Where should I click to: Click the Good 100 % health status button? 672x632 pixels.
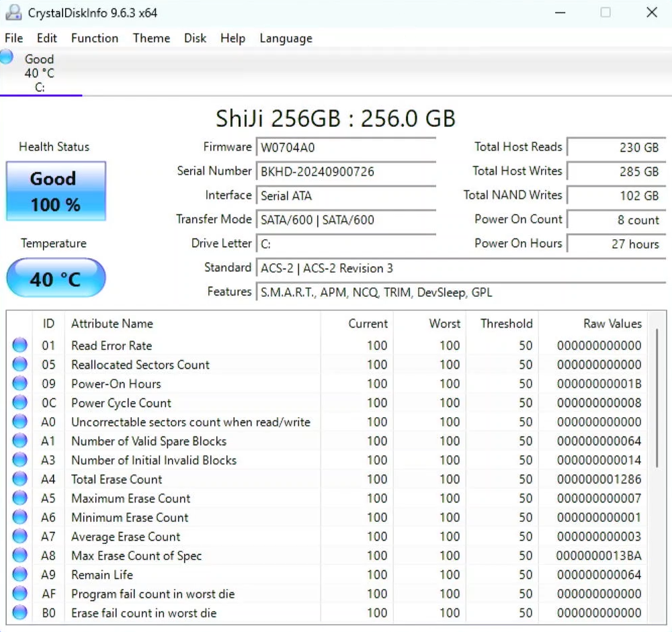point(56,191)
